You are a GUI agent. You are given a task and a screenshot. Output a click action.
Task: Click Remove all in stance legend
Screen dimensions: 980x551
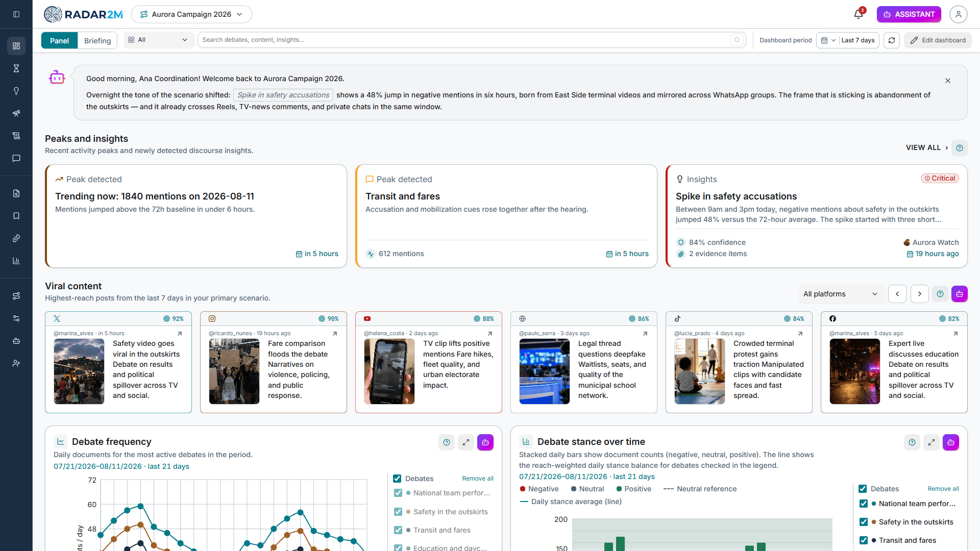tap(943, 489)
